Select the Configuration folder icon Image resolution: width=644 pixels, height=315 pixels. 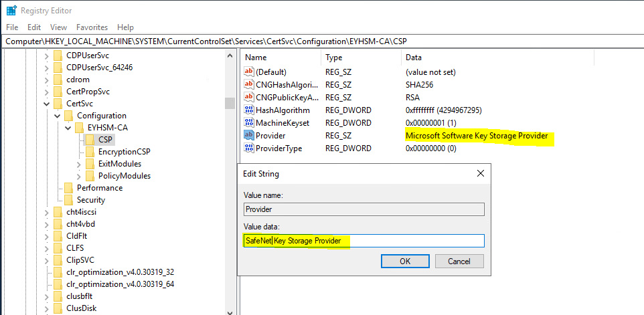click(68, 116)
